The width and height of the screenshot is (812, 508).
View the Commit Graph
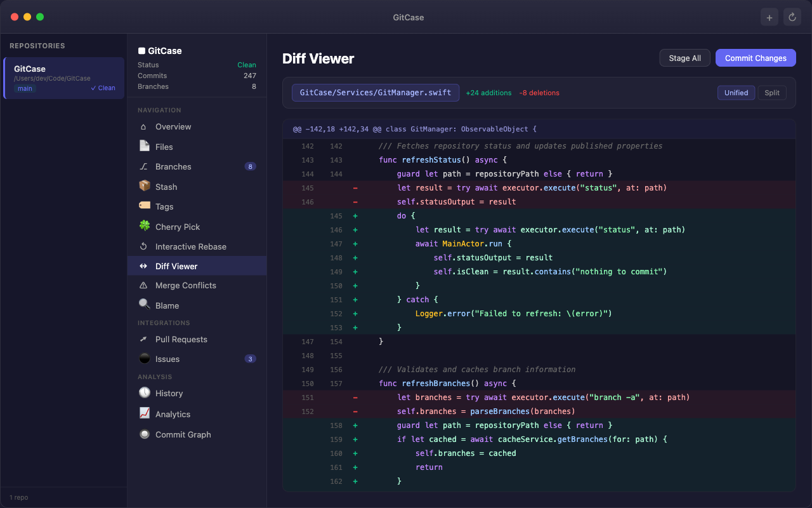pos(183,434)
